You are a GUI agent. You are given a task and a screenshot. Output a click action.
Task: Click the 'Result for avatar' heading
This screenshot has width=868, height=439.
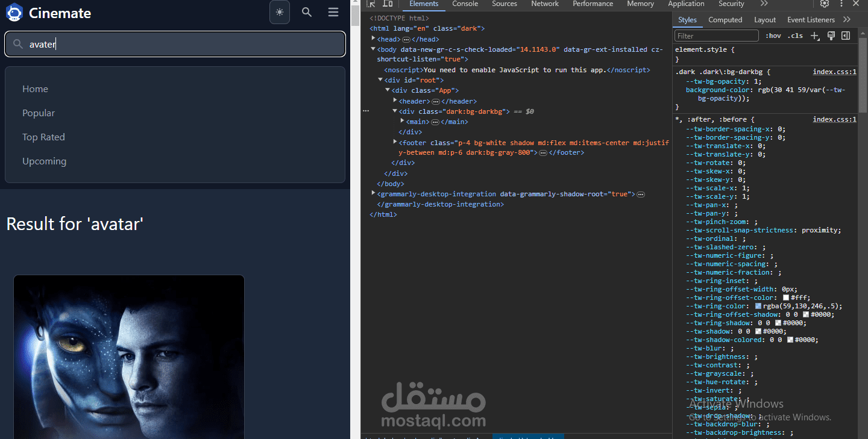[75, 224]
